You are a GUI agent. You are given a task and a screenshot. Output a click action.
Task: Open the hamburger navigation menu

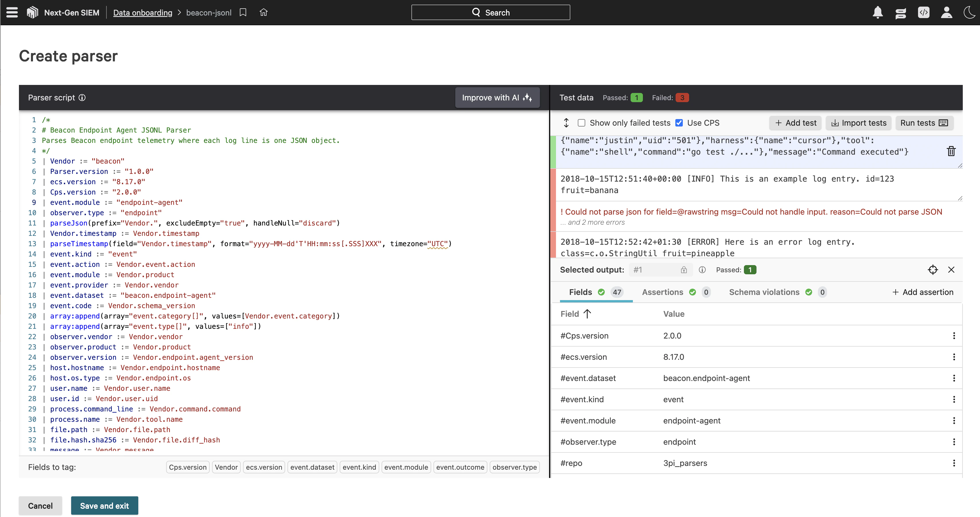click(12, 13)
